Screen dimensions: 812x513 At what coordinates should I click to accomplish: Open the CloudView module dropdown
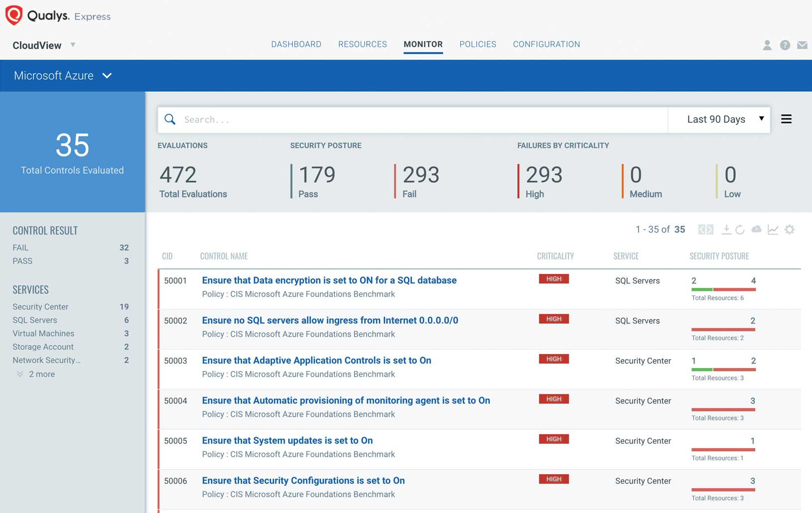[44, 45]
